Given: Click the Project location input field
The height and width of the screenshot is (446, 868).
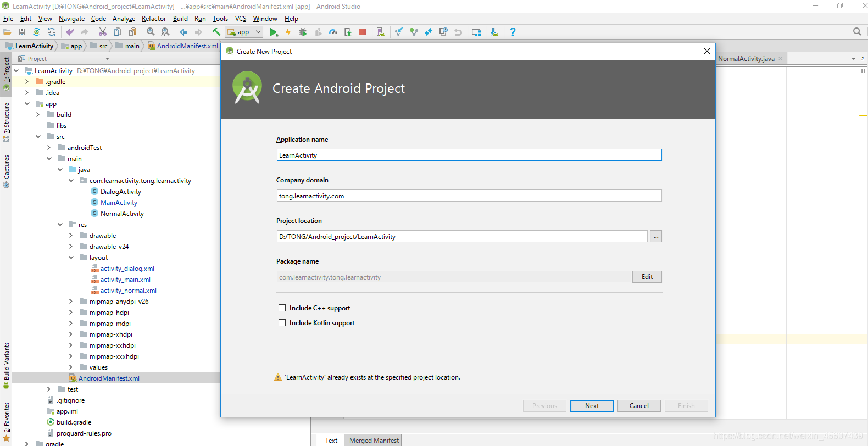Looking at the screenshot, I should (x=462, y=237).
